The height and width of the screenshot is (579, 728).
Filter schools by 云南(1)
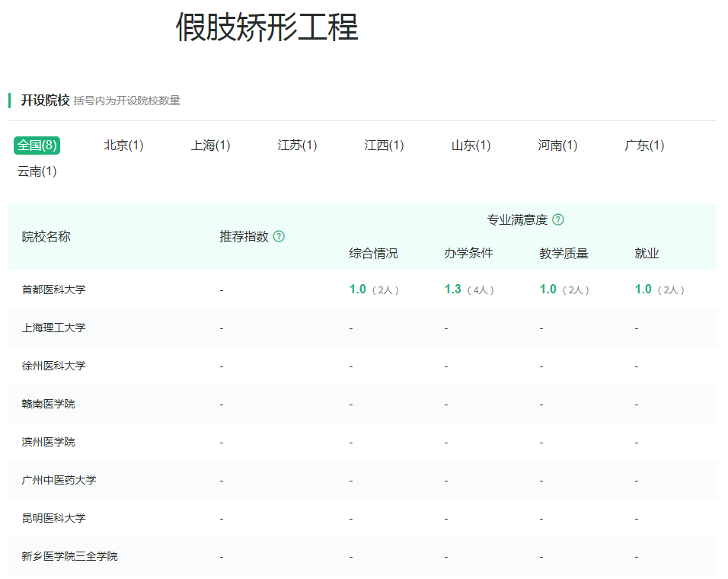(37, 171)
